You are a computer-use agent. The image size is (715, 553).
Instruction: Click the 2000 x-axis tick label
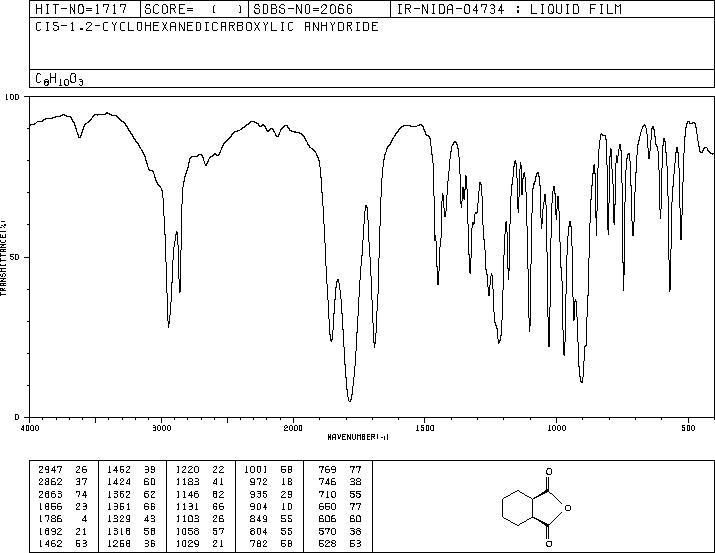tap(293, 428)
